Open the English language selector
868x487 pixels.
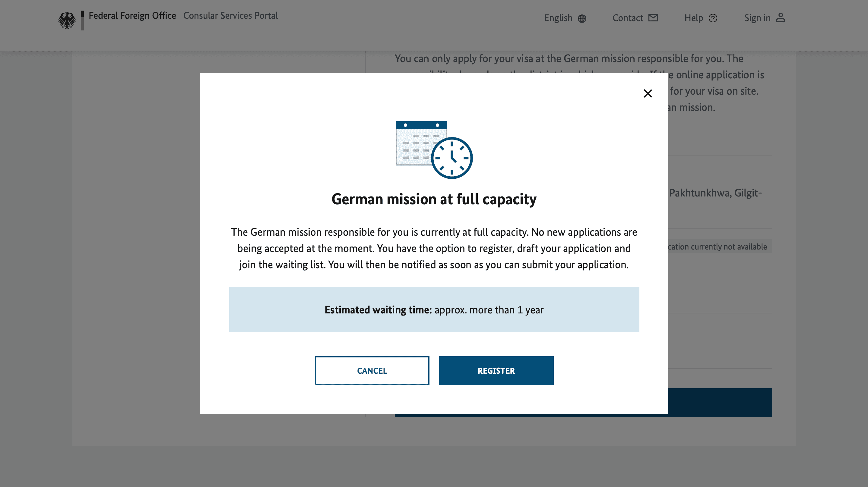(x=565, y=18)
